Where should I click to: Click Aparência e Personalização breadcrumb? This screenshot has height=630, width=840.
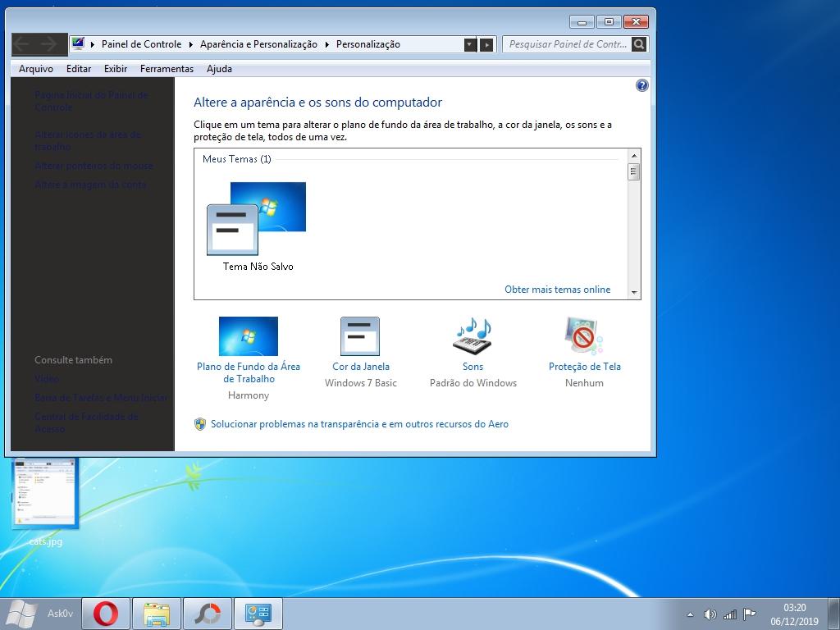[258, 44]
